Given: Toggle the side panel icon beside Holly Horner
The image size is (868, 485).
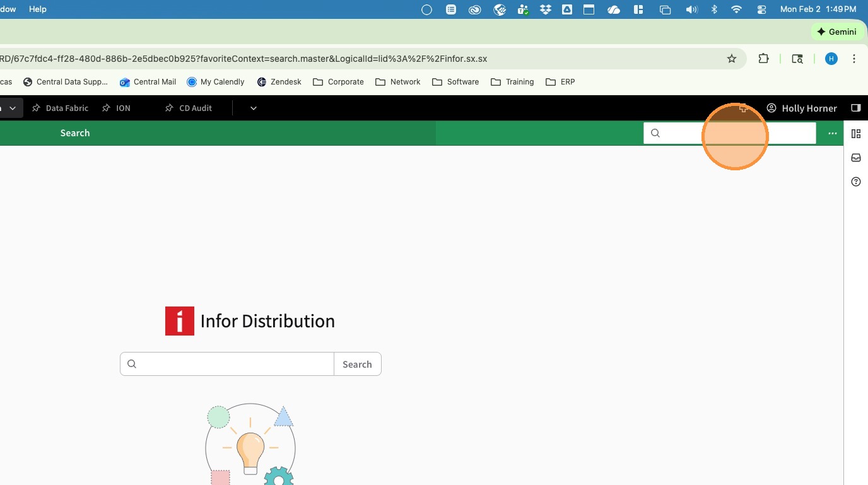Looking at the screenshot, I should click(856, 108).
